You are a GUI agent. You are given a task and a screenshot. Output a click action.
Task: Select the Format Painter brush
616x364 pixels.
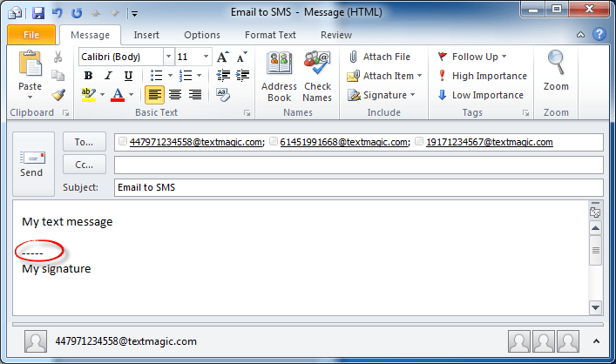pos(58,95)
